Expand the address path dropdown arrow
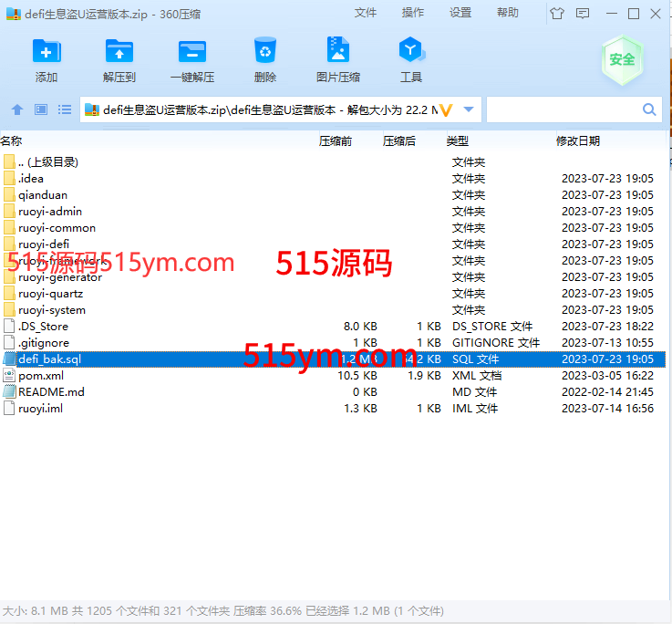 click(469, 109)
